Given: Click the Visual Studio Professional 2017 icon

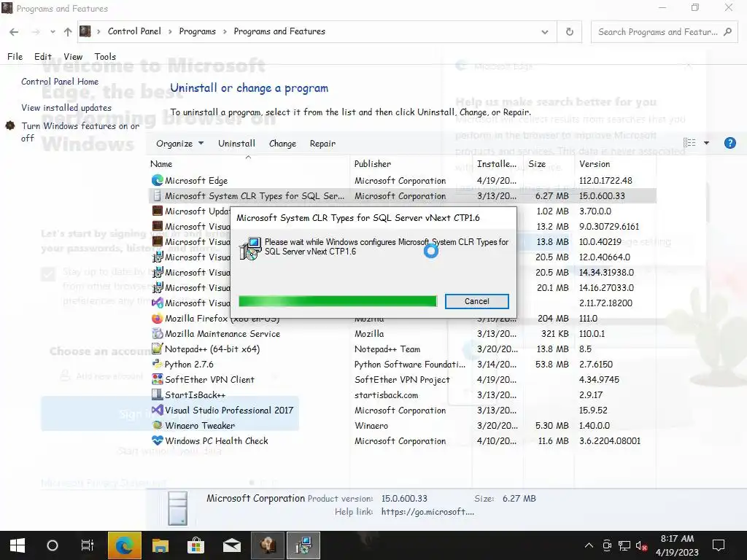Looking at the screenshot, I should [x=158, y=410].
